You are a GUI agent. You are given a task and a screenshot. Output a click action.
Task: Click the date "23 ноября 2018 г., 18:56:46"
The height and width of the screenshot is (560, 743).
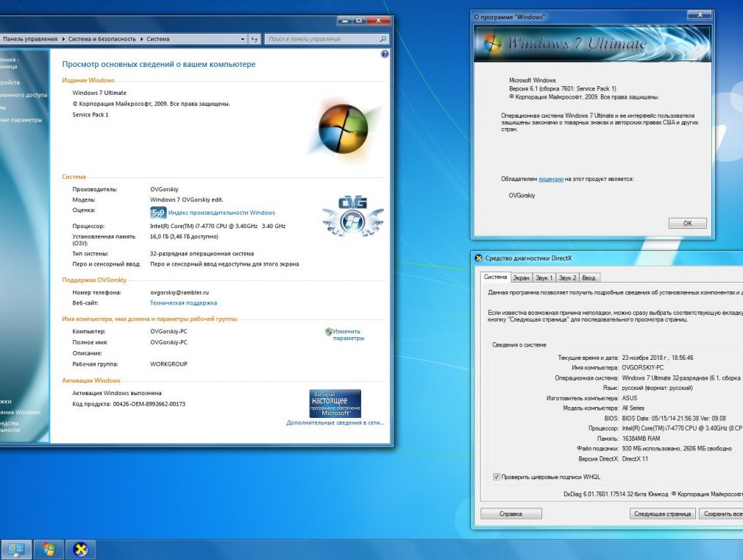(x=657, y=358)
